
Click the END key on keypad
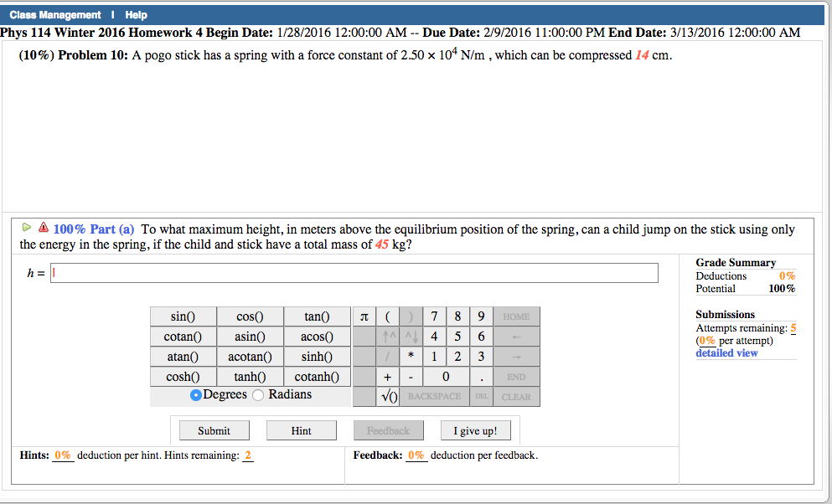point(516,377)
